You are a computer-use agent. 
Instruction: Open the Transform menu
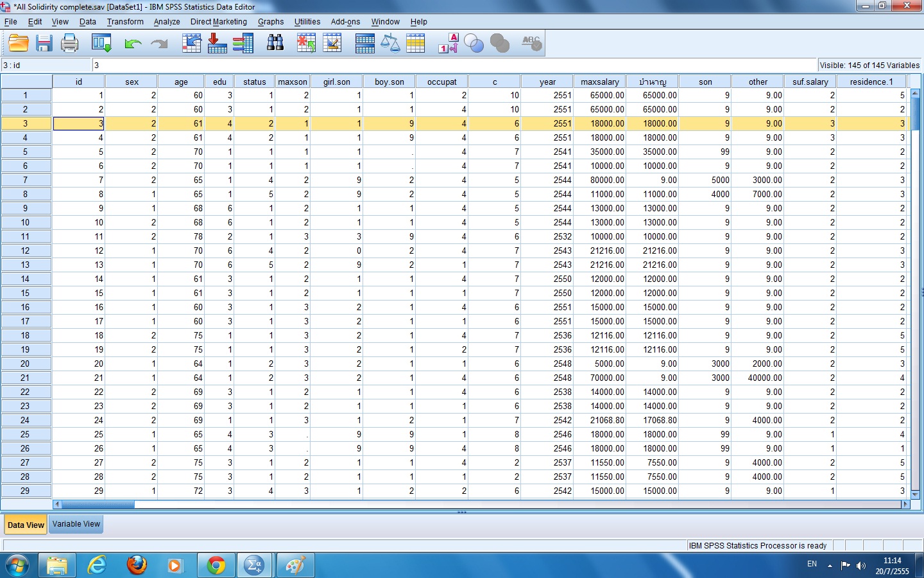[125, 21]
